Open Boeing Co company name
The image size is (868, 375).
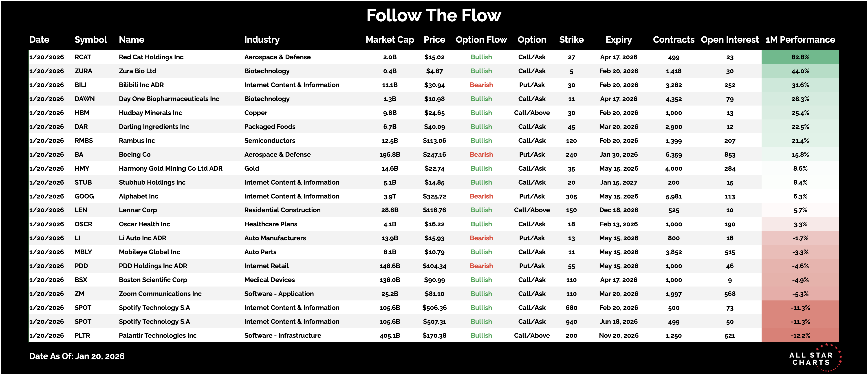(135, 155)
